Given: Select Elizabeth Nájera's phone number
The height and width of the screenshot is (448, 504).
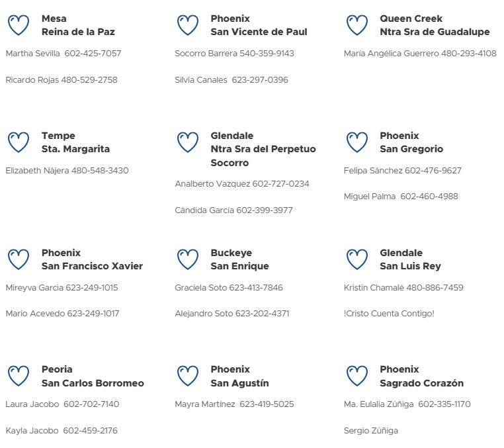Looking at the screenshot, I should pyautogui.click(x=100, y=171).
